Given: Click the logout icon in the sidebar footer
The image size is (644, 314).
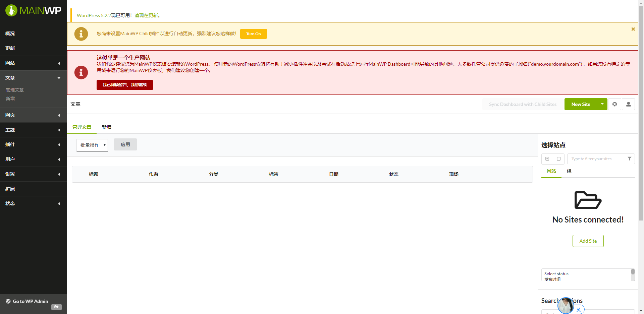Looking at the screenshot, I should 56,307.
